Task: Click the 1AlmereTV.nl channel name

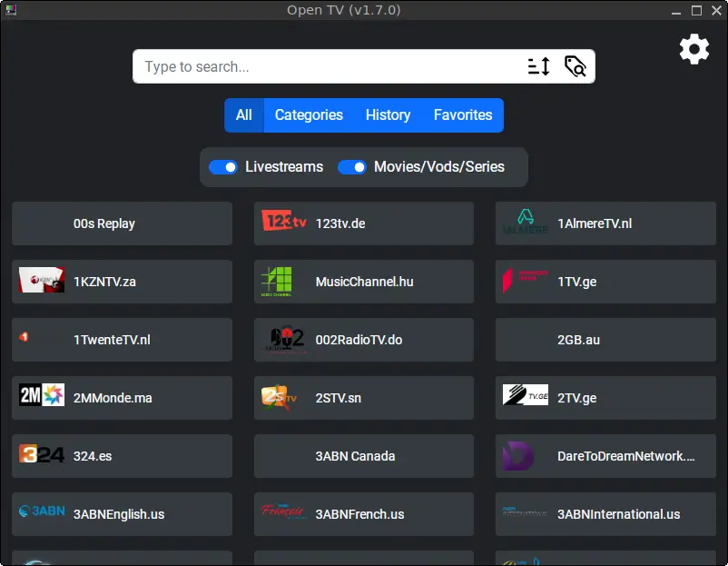Action: pos(595,223)
